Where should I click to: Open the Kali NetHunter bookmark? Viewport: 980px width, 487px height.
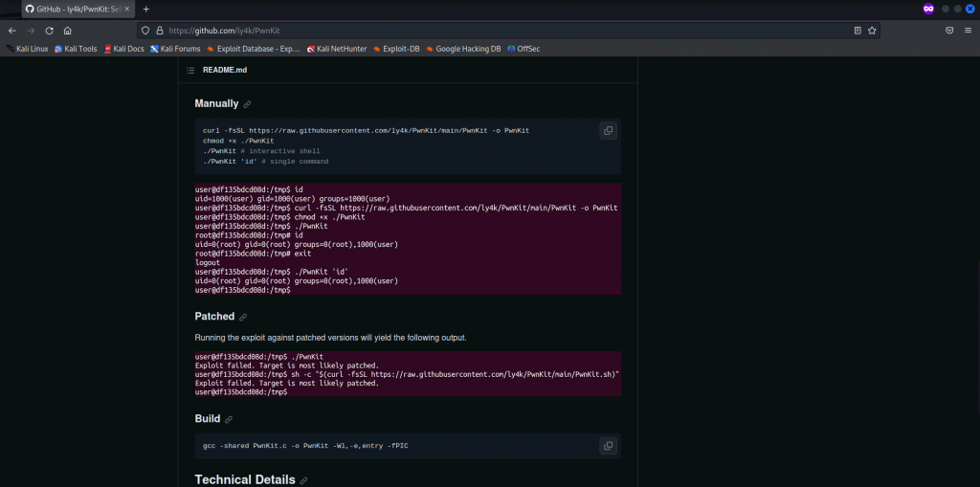337,49
